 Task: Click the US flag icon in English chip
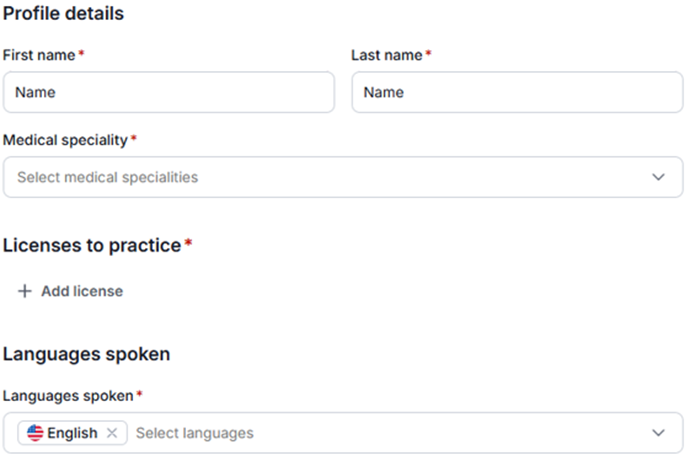tap(36, 433)
